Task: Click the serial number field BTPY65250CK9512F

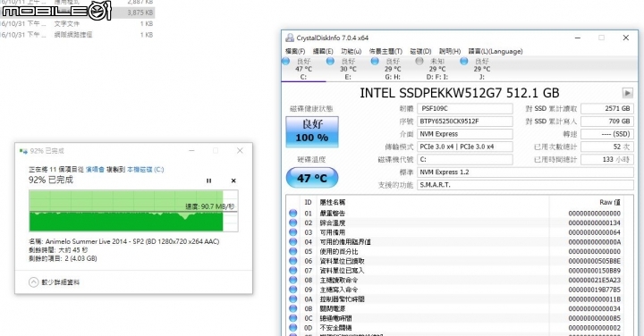Action: coord(465,122)
